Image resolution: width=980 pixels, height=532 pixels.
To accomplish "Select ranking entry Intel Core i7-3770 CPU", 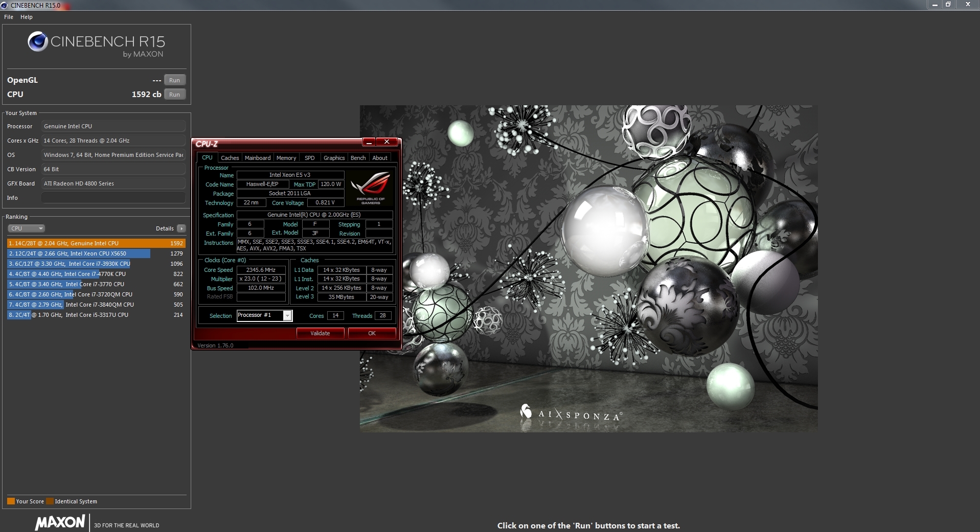I will 96,284.
